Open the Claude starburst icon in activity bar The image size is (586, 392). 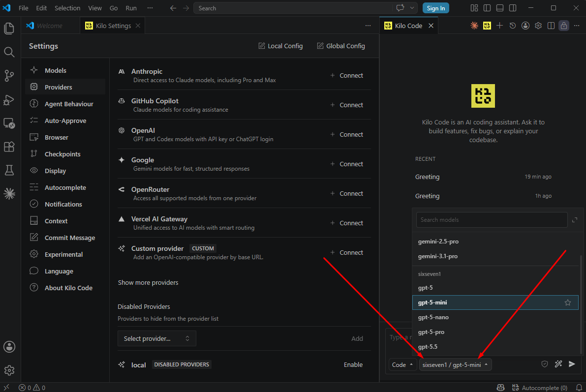[9, 194]
